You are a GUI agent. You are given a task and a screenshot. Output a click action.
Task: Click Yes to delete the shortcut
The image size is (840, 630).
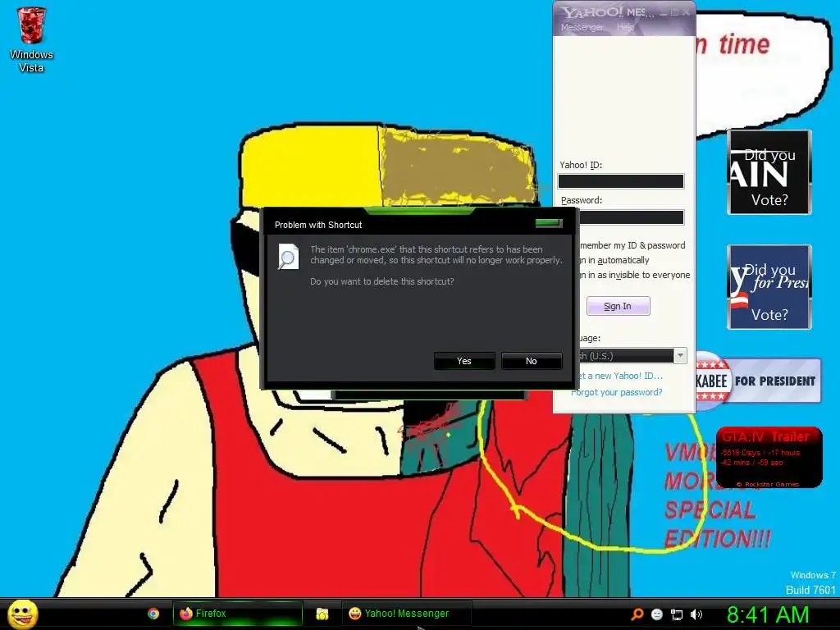pos(464,361)
